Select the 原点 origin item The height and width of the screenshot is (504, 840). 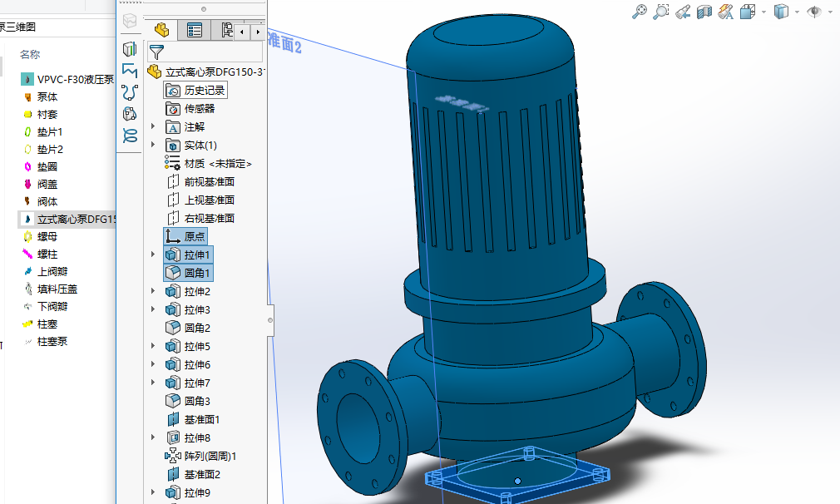[x=185, y=236]
